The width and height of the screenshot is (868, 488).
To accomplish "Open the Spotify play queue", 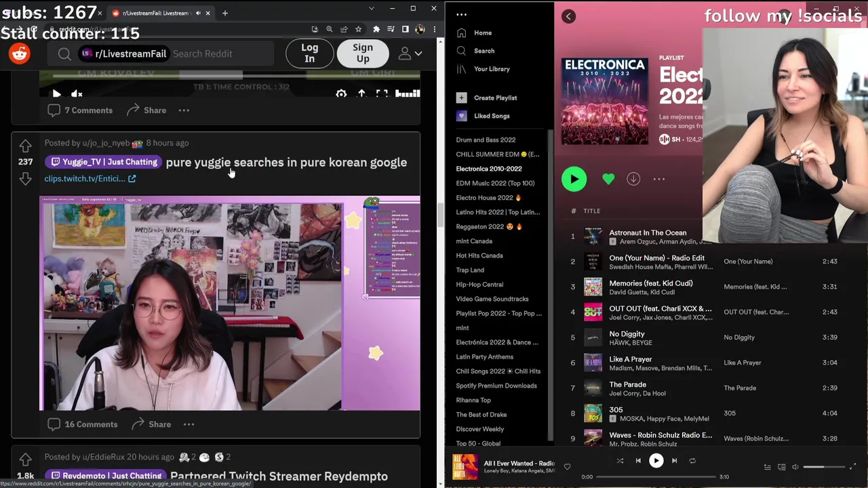I will pos(768,467).
